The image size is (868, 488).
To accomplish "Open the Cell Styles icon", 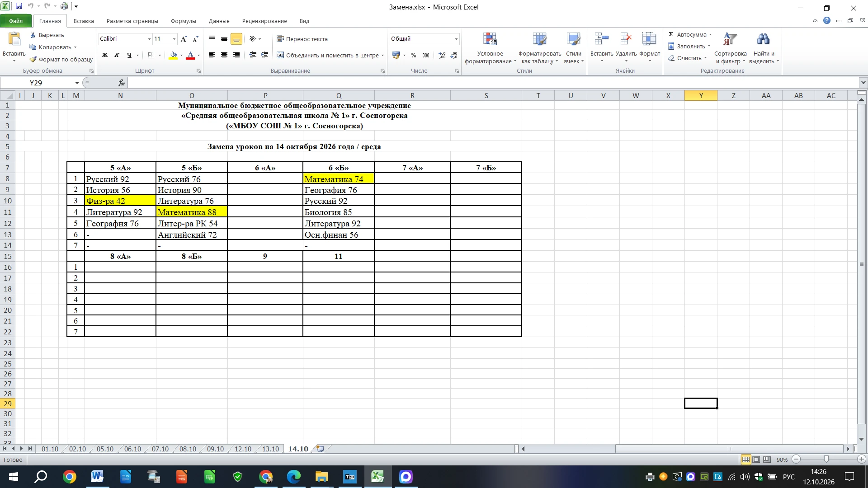I will (573, 39).
